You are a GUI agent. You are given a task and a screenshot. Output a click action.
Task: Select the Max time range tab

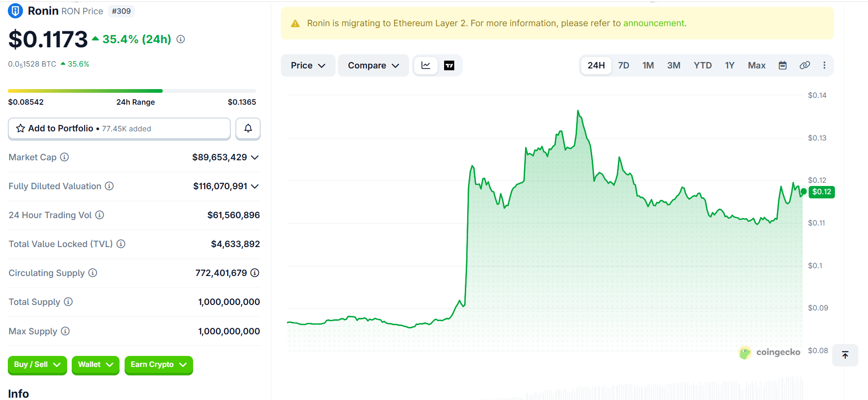pos(757,66)
